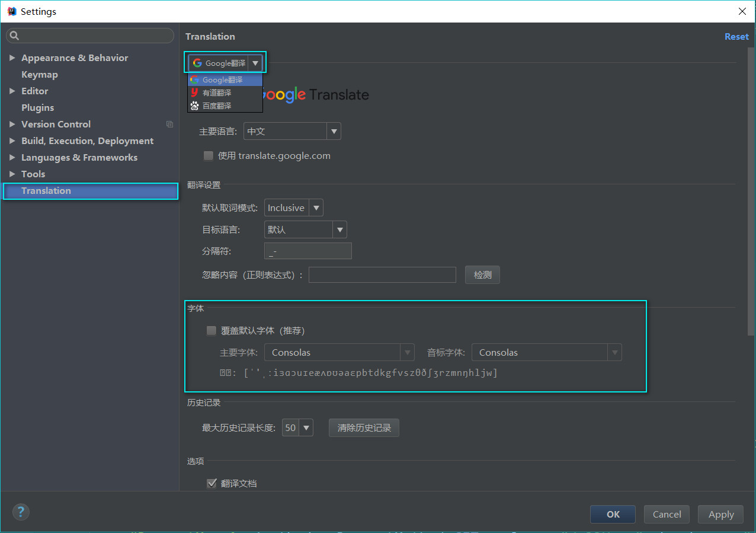Close the Settings window

tap(742, 11)
